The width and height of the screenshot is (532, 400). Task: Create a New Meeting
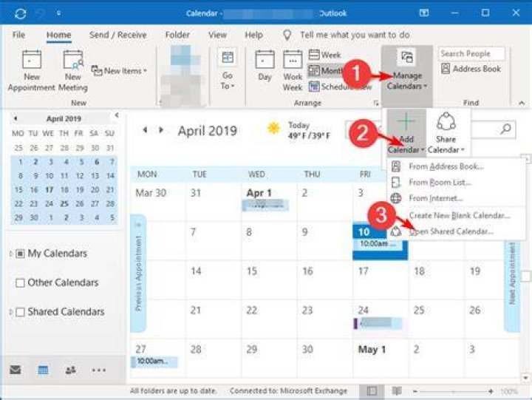tap(73, 71)
